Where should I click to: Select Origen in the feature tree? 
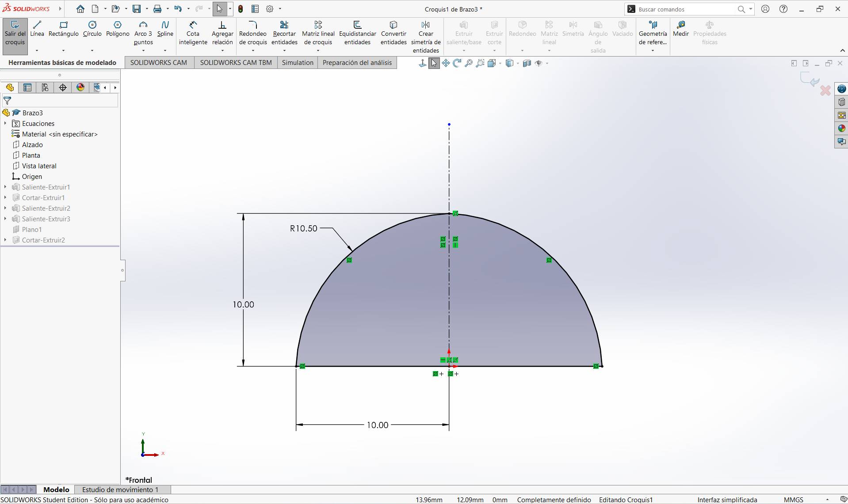point(32,177)
